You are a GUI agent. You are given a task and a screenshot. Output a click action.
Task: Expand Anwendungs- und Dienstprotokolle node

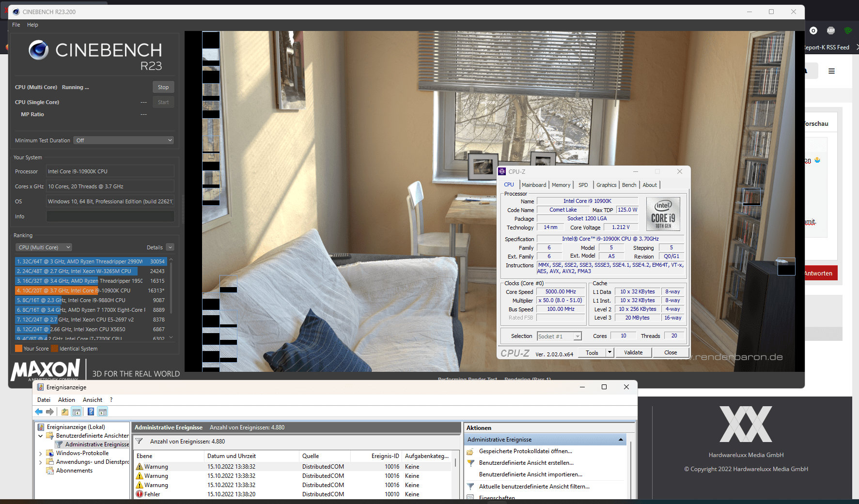coord(41,462)
